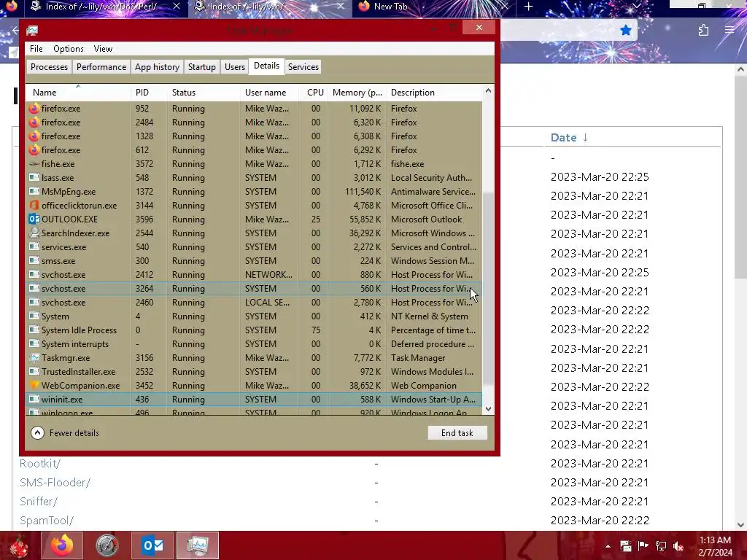Screen dimensions: 747x560
Task: Open the Sniffer/ folder link
Action: 38,502
